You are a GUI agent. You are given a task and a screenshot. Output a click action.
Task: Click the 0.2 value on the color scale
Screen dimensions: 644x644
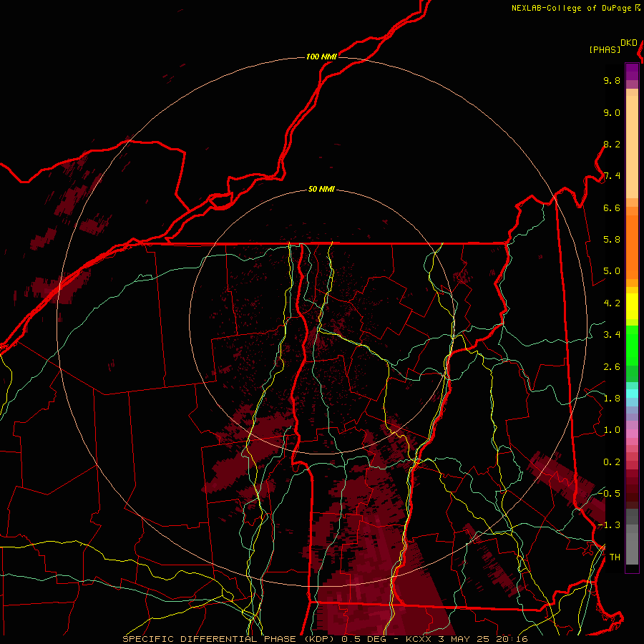click(x=612, y=462)
